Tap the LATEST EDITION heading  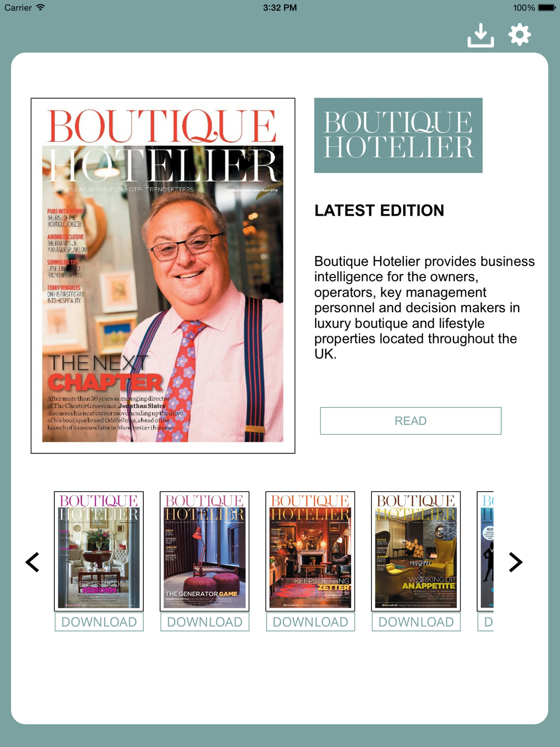[x=379, y=210]
